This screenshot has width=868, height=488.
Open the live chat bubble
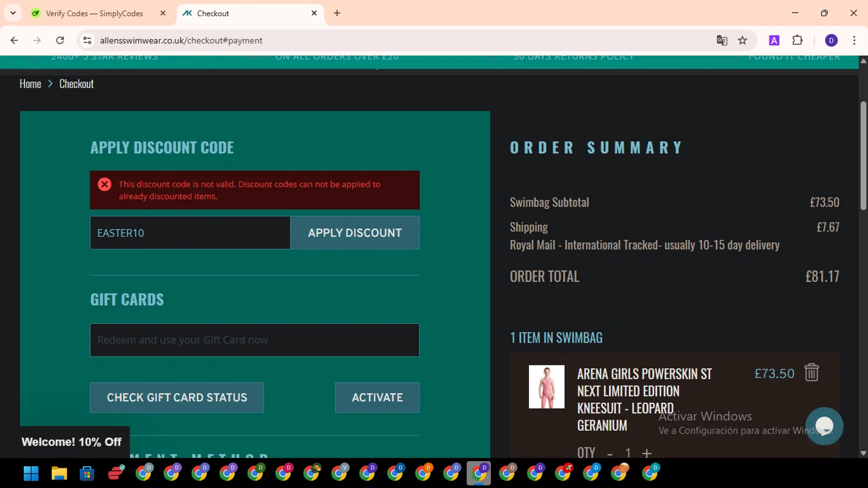click(x=824, y=426)
